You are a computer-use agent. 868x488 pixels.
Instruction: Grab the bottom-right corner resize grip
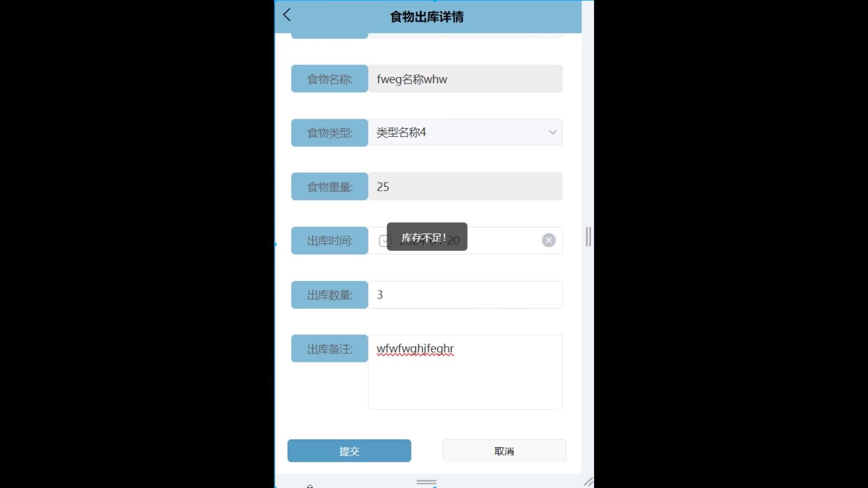(x=588, y=482)
